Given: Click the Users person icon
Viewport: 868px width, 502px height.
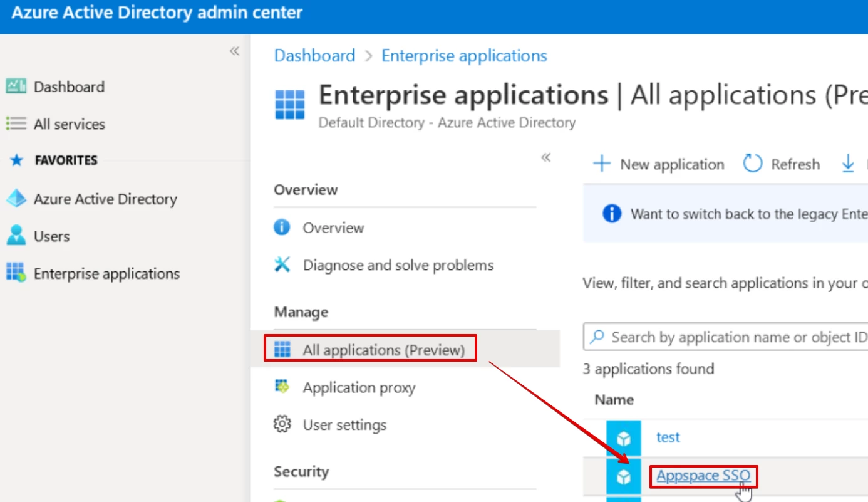Looking at the screenshot, I should point(16,236).
